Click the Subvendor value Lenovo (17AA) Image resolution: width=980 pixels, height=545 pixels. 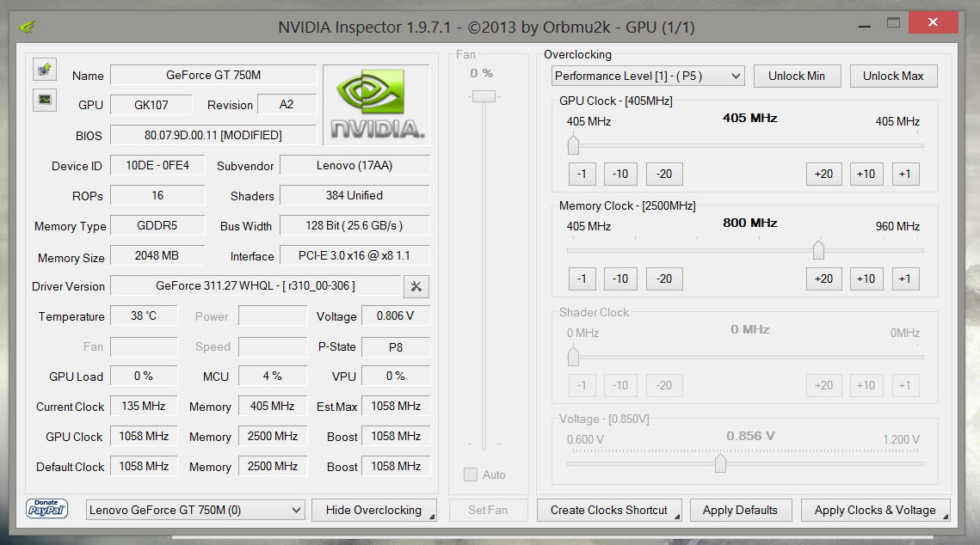[x=354, y=165]
